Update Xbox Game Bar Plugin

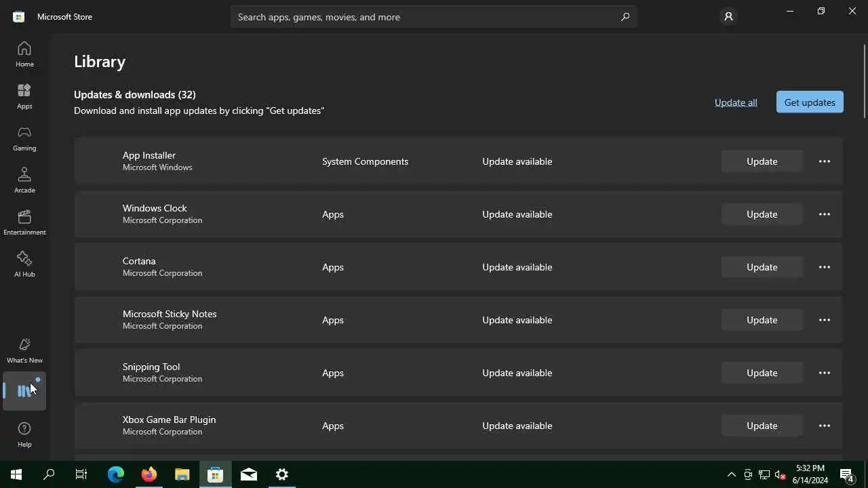(762, 426)
